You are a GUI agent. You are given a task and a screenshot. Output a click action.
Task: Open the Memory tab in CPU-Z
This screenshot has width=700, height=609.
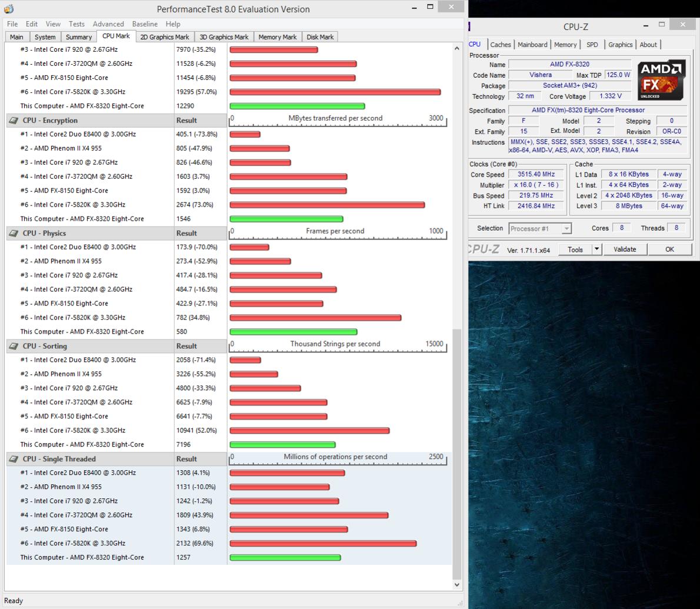pos(566,45)
